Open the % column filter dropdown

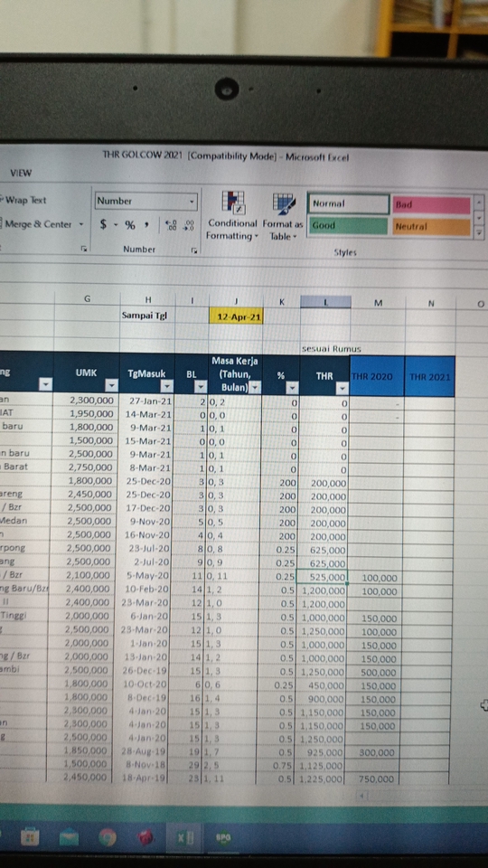292,388
